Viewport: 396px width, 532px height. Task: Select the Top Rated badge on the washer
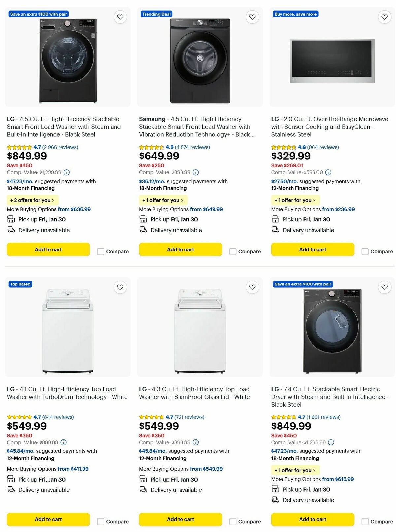tap(20, 284)
